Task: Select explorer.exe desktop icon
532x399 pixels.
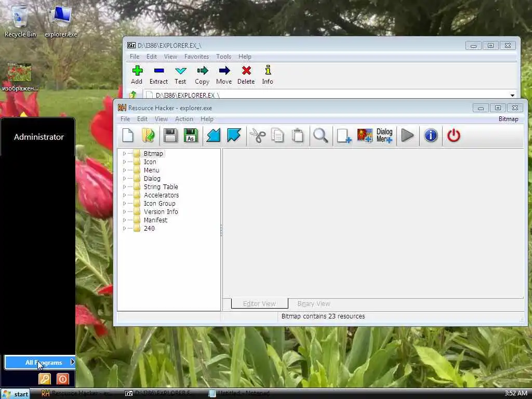Action: click(61, 21)
